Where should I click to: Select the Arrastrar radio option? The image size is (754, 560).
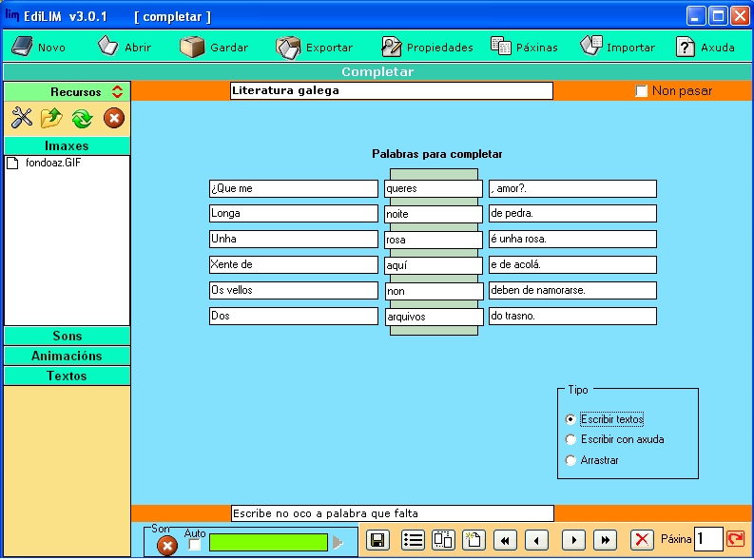(x=570, y=460)
